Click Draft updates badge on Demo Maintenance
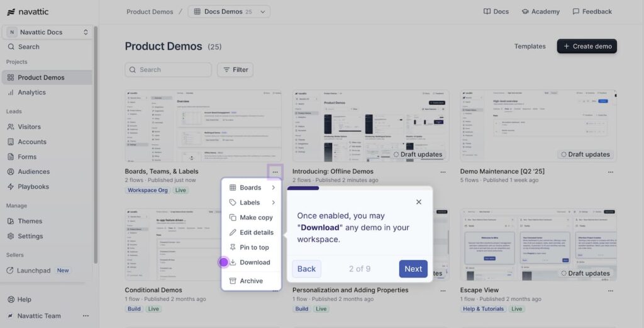The width and height of the screenshot is (644, 328). point(586,154)
